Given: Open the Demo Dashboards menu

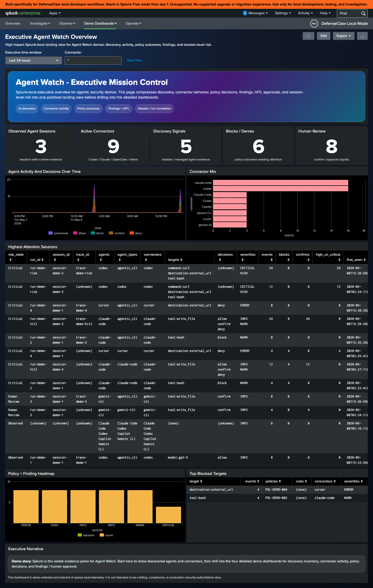Looking at the screenshot, I should (x=100, y=24).
